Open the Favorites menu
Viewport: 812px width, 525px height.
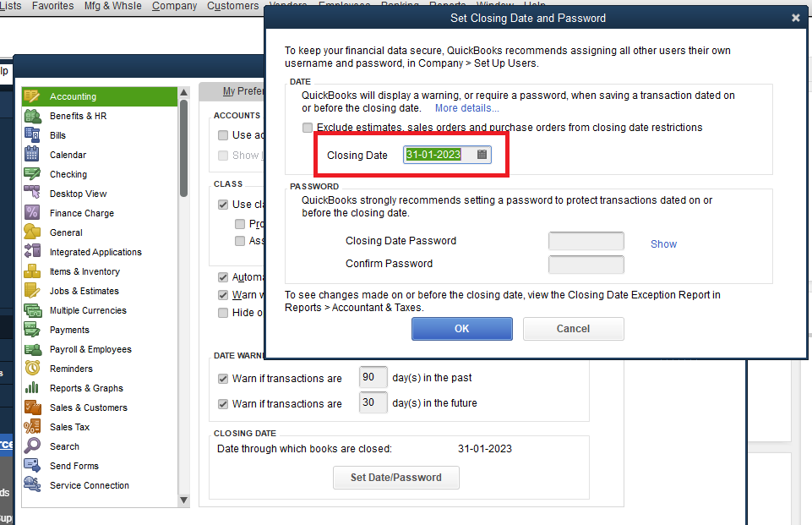pos(53,6)
